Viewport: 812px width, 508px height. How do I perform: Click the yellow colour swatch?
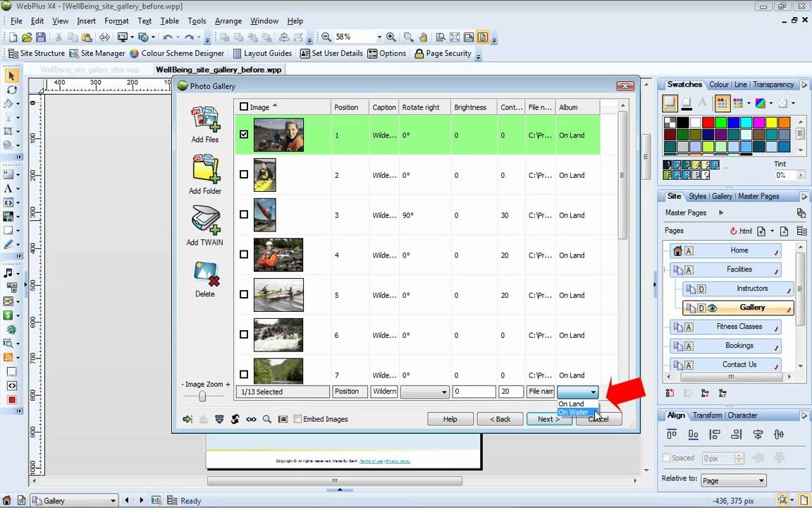(x=772, y=123)
